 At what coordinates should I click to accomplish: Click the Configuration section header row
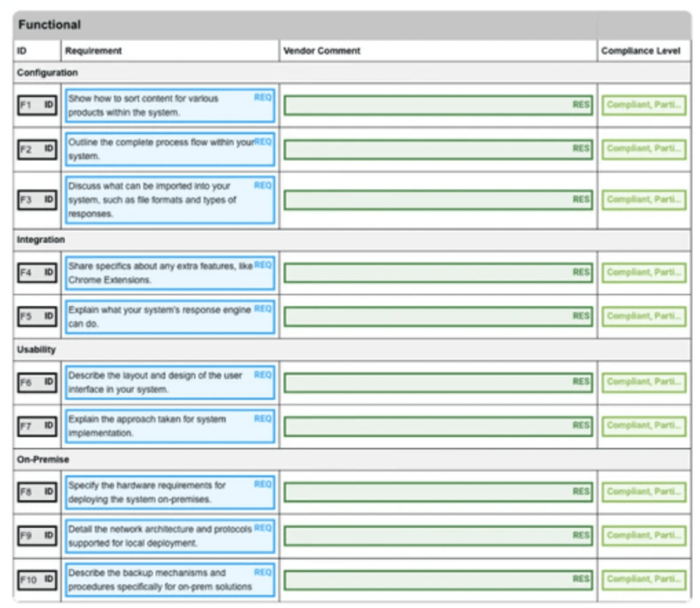[x=48, y=73]
